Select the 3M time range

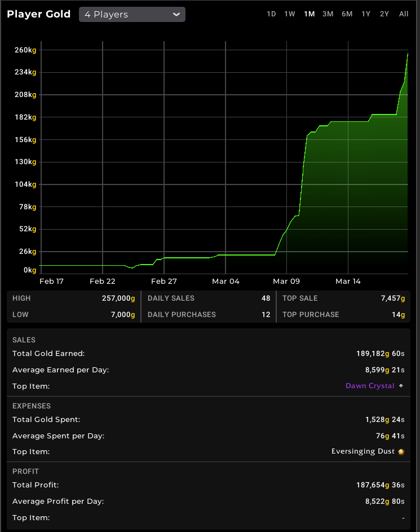(328, 14)
